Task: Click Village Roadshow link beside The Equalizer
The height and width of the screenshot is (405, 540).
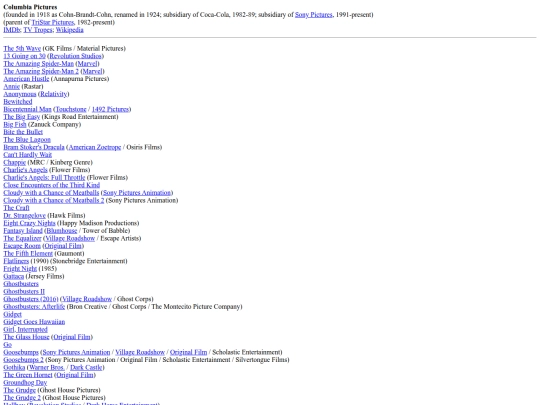Action: (x=70, y=238)
